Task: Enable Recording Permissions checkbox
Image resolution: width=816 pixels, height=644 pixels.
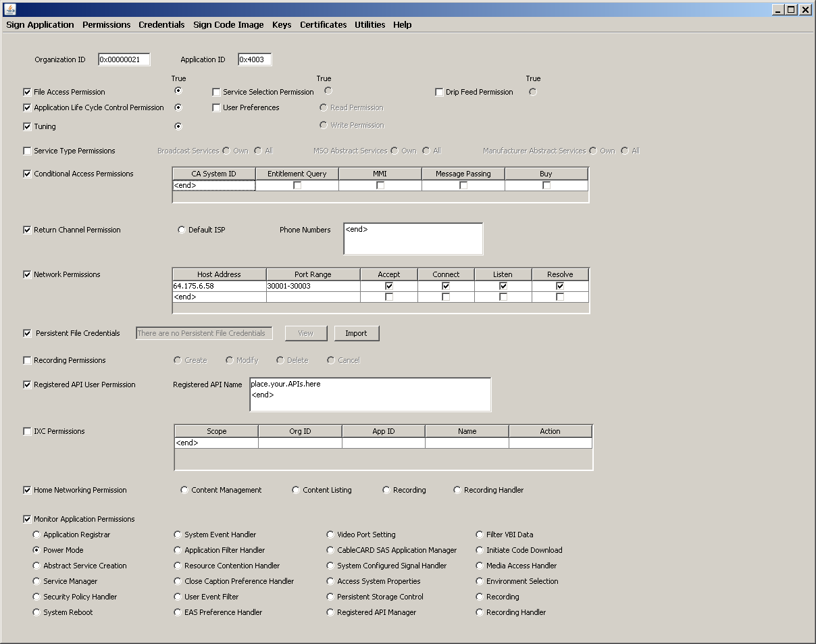Action: [x=27, y=360]
